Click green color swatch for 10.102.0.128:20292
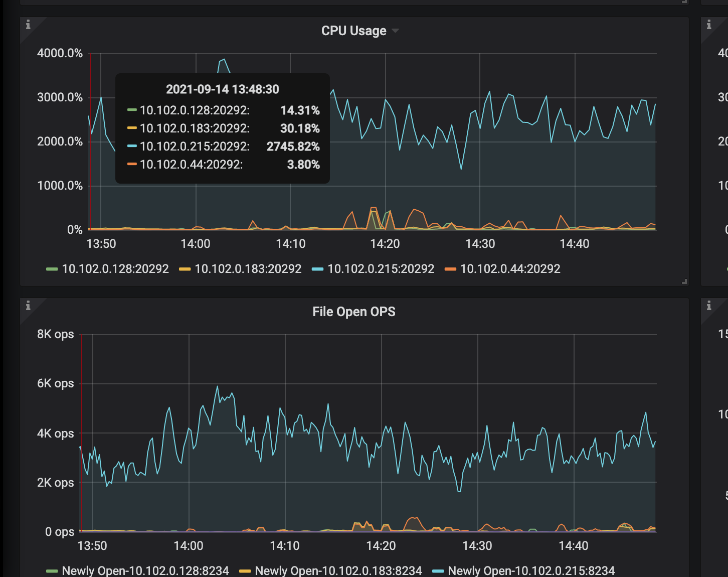This screenshot has height=577, width=728. click(52, 269)
